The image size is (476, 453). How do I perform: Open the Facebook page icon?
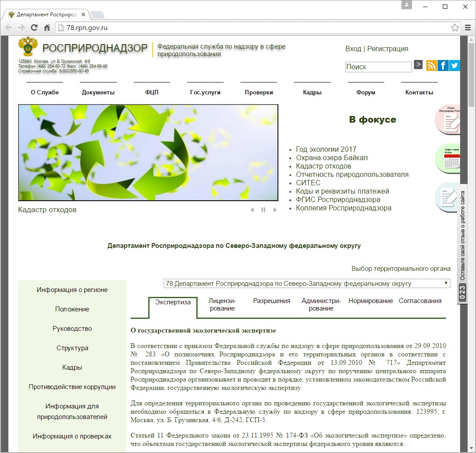[442, 65]
